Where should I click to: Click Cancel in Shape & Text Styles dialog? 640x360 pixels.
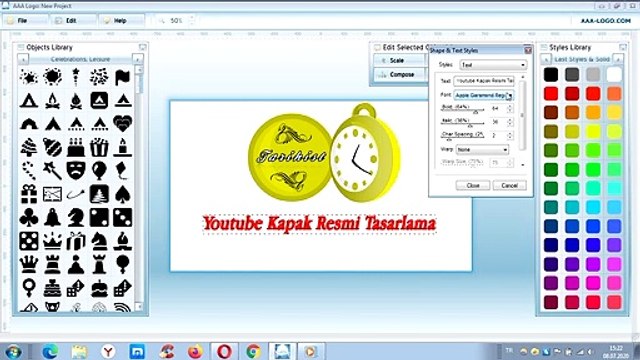pyautogui.click(x=509, y=185)
